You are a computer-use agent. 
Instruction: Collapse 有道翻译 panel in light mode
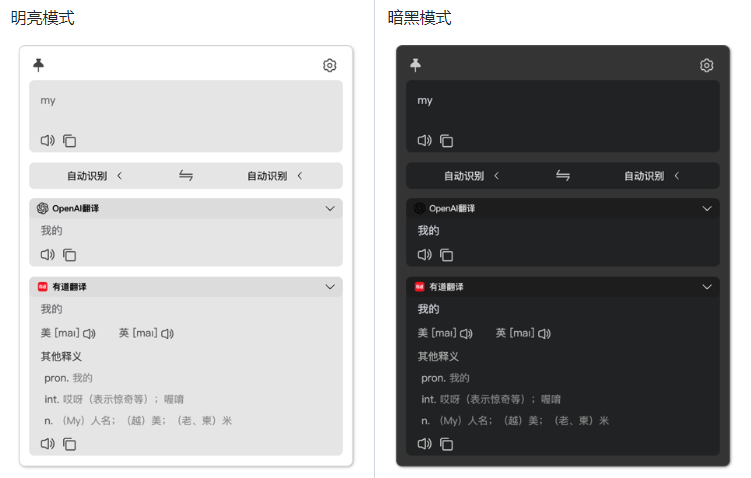pyautogui.click(x=330, y=287)
